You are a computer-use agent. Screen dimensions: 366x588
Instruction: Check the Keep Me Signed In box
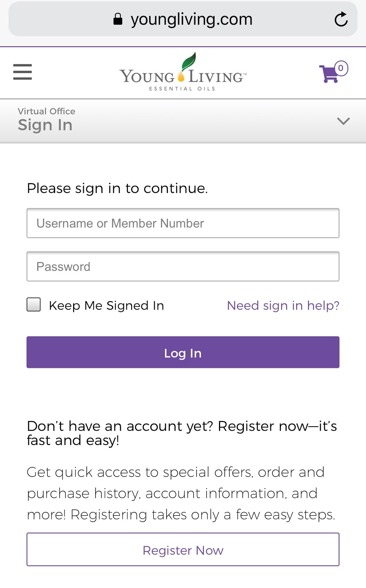(x=34, y=305)
